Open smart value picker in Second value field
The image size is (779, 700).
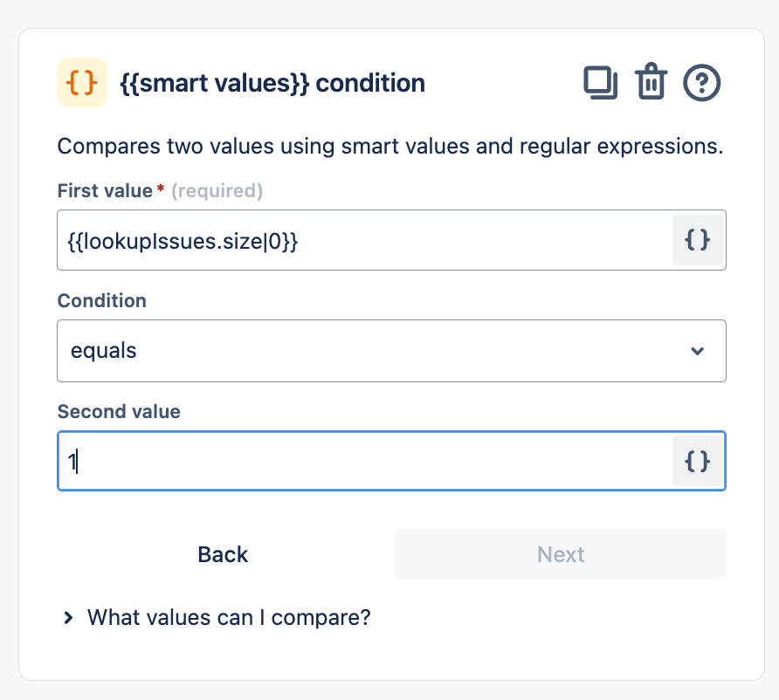[697, 461]
